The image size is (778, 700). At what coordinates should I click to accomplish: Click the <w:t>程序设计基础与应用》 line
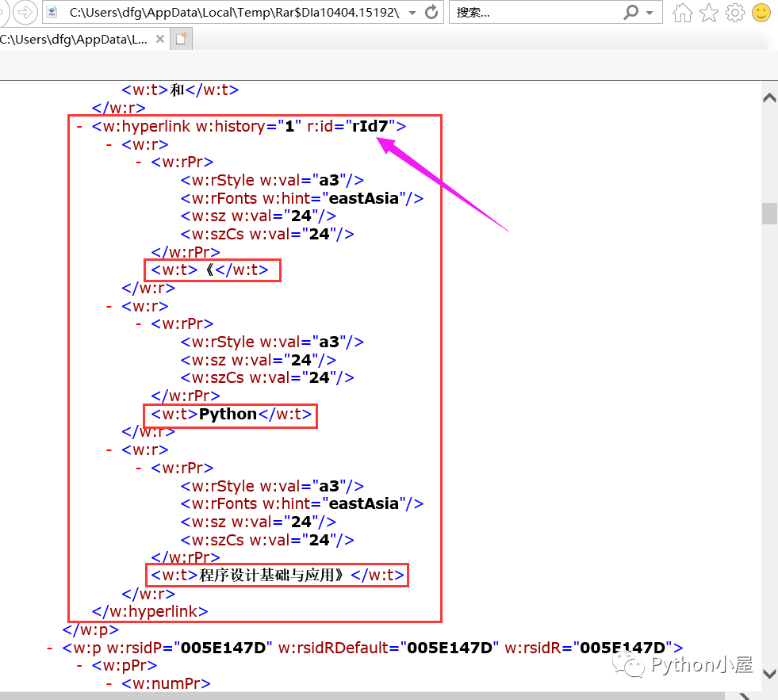(278, 576)
